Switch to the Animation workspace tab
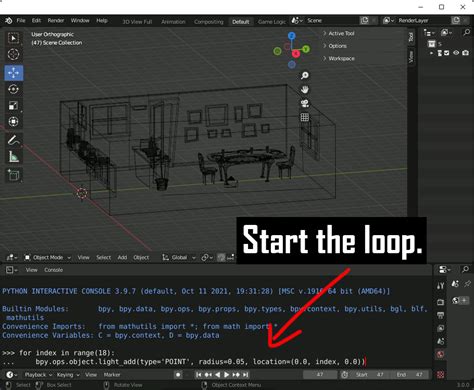Viewport: 474px width, 390px height. (x=173, y=22)
